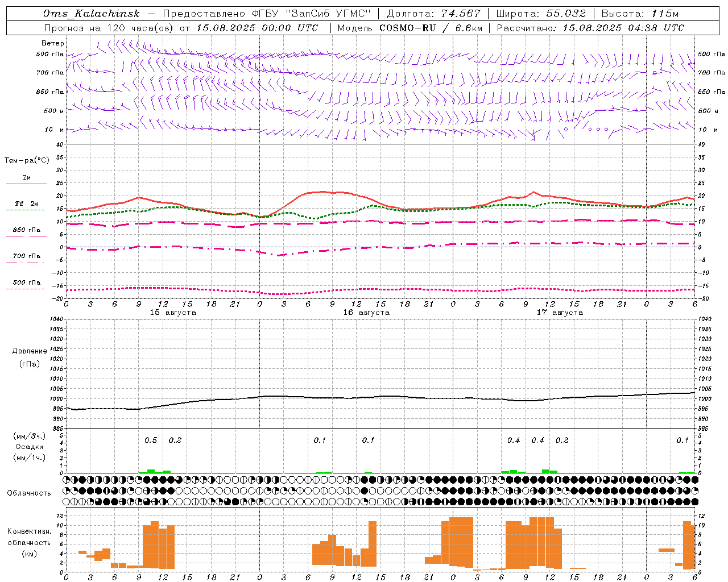The width and height of the screenshot is (728, 582).
Task: Select the Давление pressure panel label
Action: (x=30, y=351)
